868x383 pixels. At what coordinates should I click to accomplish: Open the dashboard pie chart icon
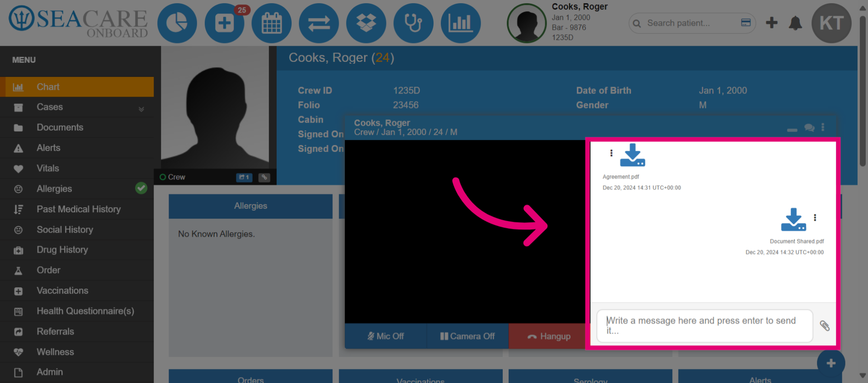(x=177, y=23)
